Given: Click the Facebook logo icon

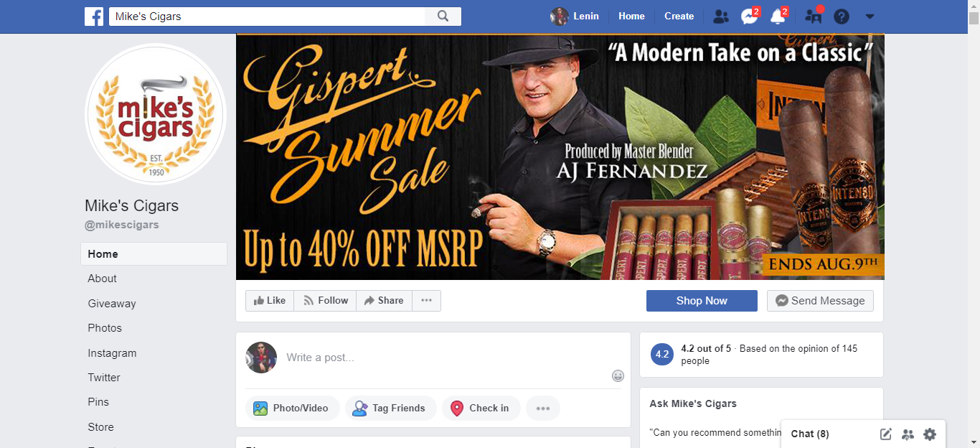Looking at the screenshot, I should 94,16.
